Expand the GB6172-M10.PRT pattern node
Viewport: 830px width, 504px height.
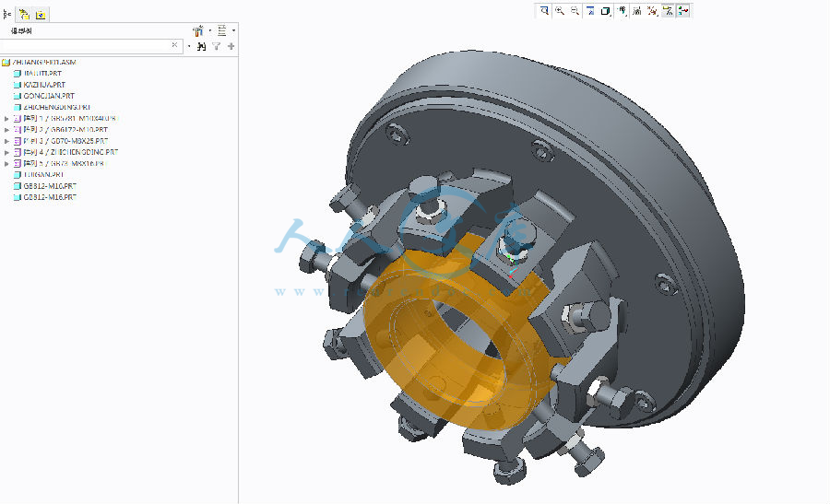coord(6,130)
